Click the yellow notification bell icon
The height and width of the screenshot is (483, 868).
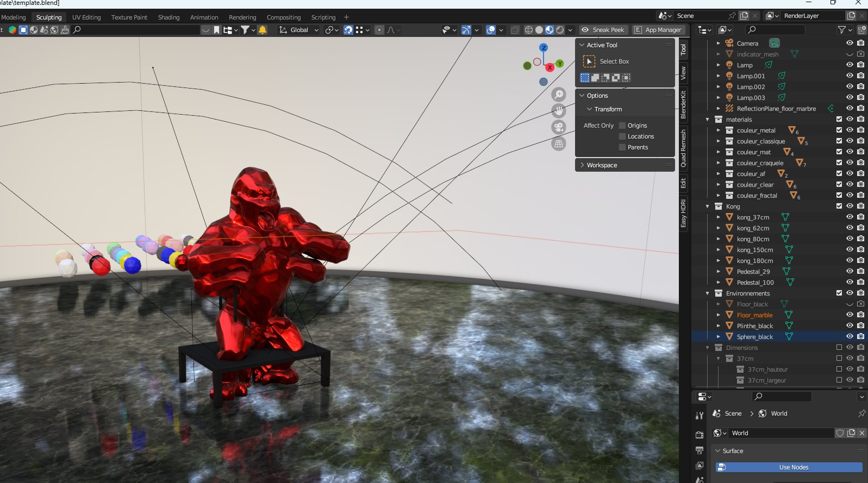pos(263,30)
